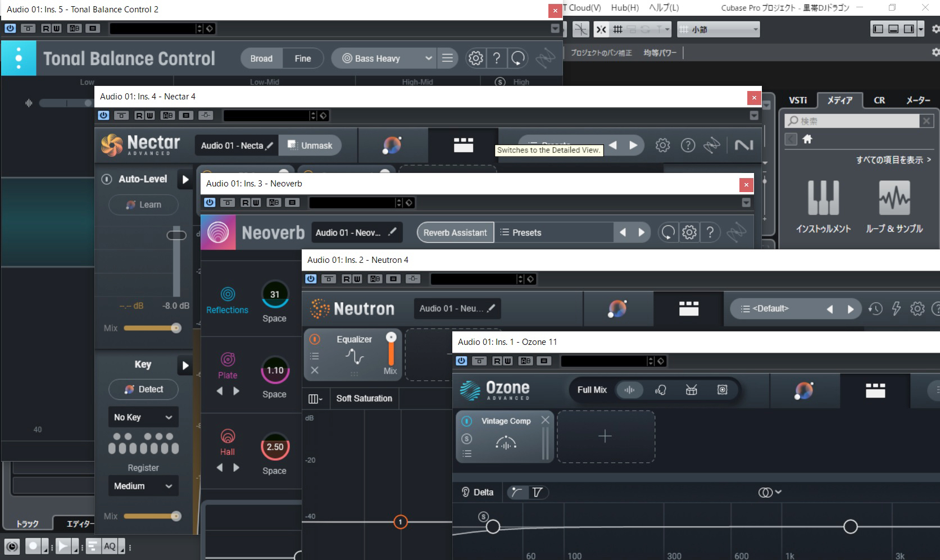Open ヘルプ(L) menu

[664, 7]
